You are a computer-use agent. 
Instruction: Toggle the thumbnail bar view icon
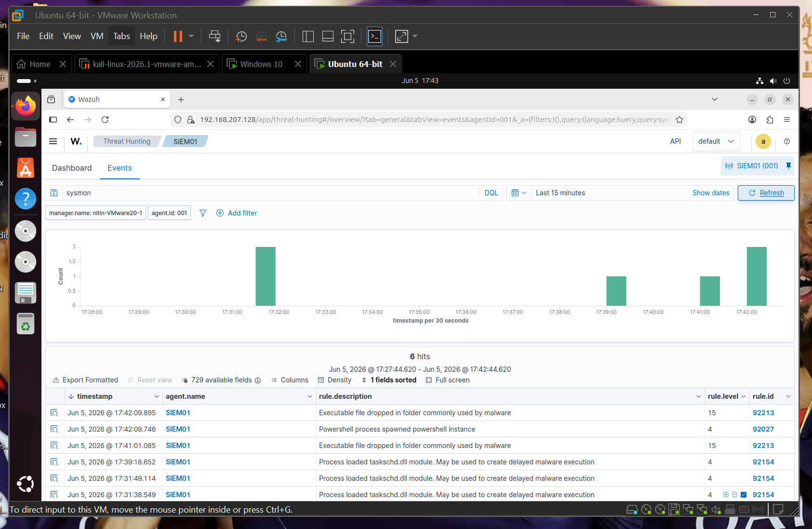(x=328, y=36)
